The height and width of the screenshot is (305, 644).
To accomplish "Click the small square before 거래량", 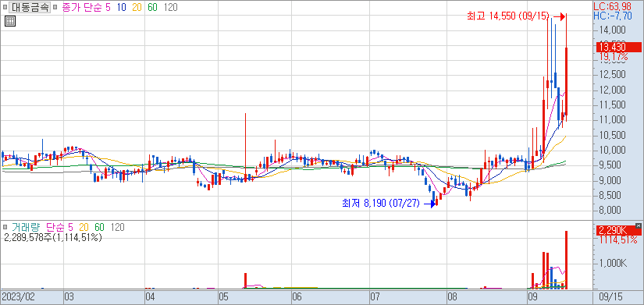I will [5, 227].
